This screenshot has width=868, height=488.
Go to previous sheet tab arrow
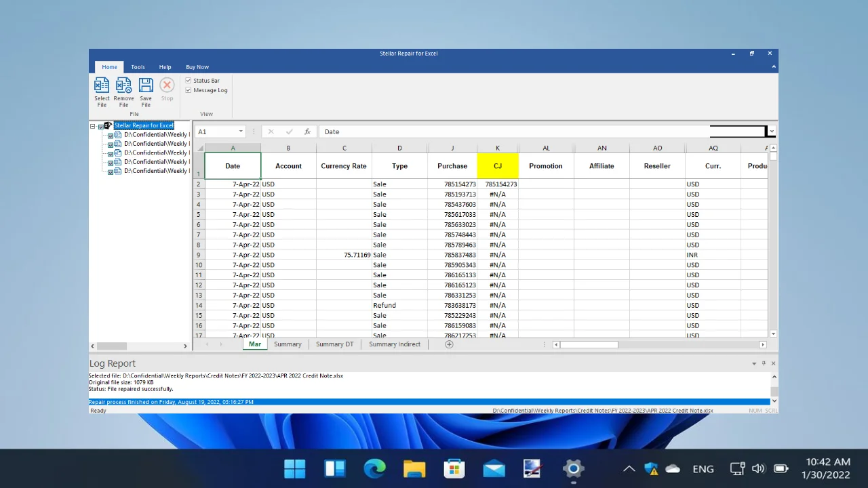207,344
